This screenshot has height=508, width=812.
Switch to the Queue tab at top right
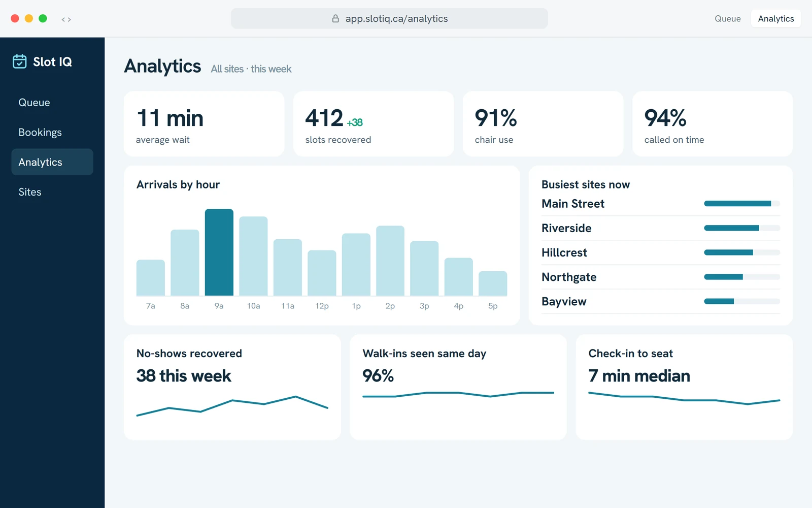[728, 19]
